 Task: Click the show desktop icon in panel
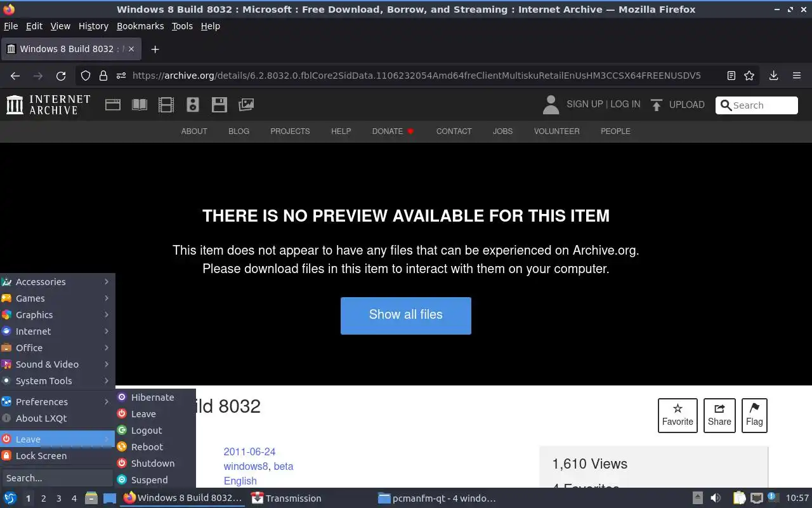(x=109, y=498)
